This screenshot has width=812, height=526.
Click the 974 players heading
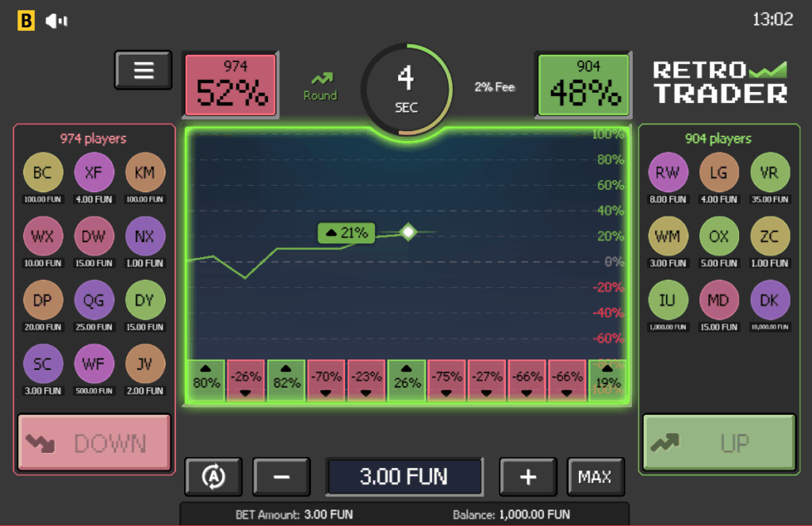point(94,138)
